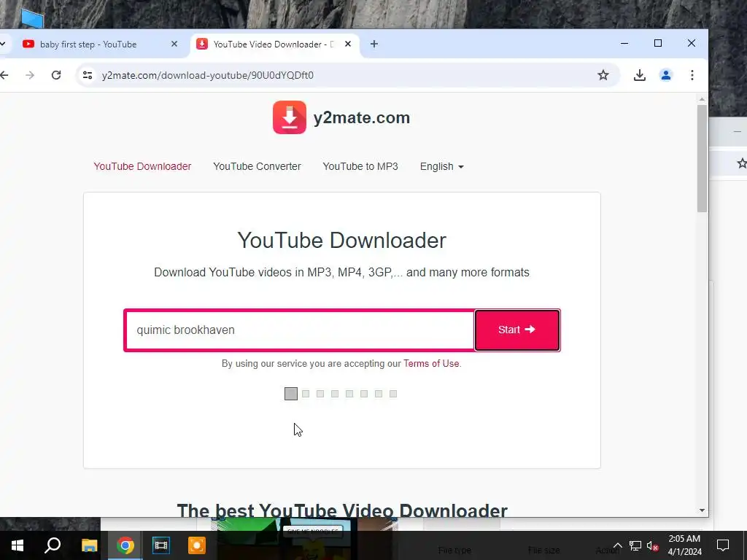
Task: Open a new Chrome tab with plus
Action: (374, 44)
